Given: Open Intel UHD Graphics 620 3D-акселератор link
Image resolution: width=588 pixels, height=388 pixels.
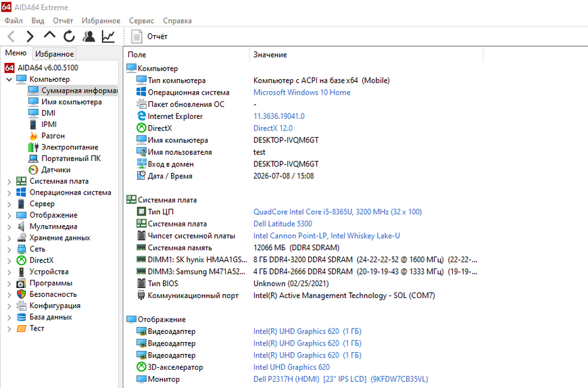Looking at the screenshot, I should pyautogui.click(x=291, y=367).
